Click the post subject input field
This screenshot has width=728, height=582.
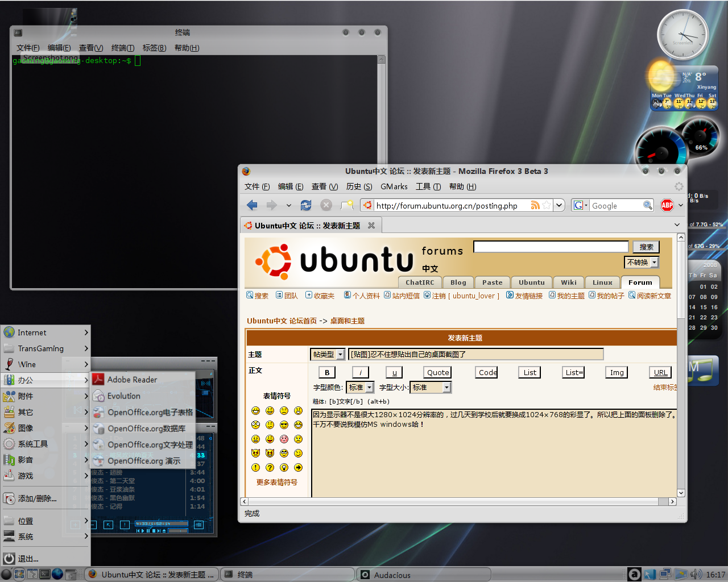pos(475,354)
